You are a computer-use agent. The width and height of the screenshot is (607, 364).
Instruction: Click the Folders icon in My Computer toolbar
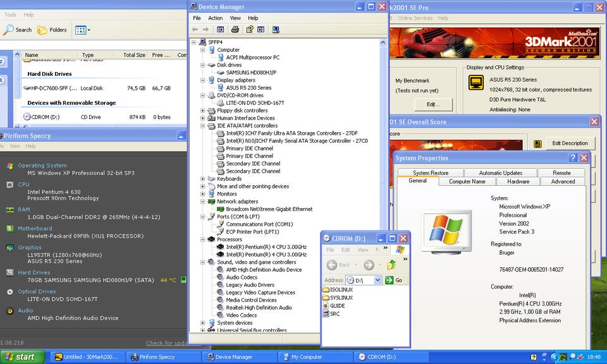(52, 30)
